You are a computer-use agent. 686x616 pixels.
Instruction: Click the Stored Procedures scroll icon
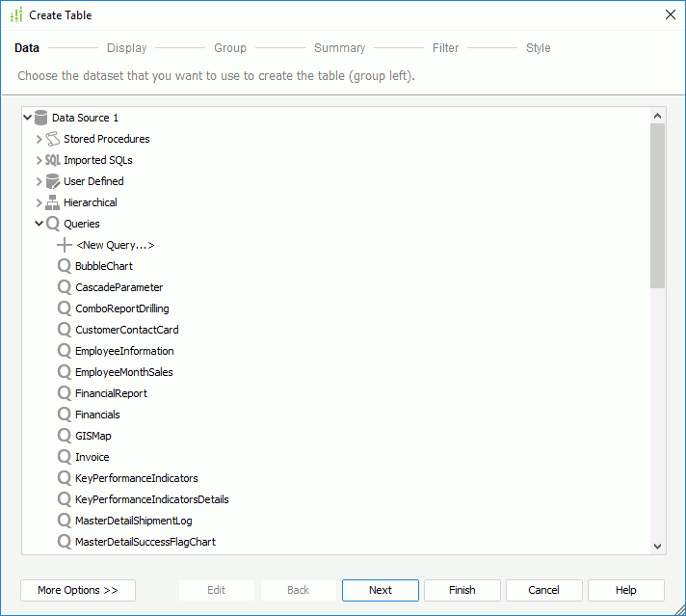[52, 139]
